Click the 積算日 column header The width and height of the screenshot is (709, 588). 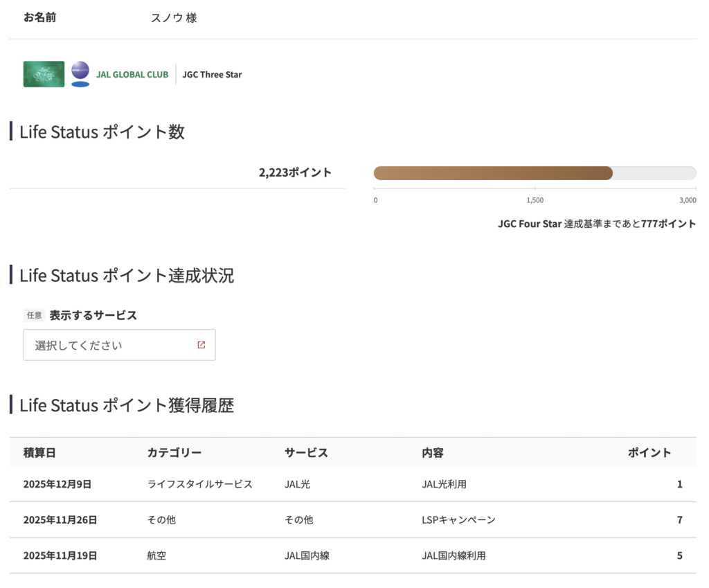click(x=39, y=452)
